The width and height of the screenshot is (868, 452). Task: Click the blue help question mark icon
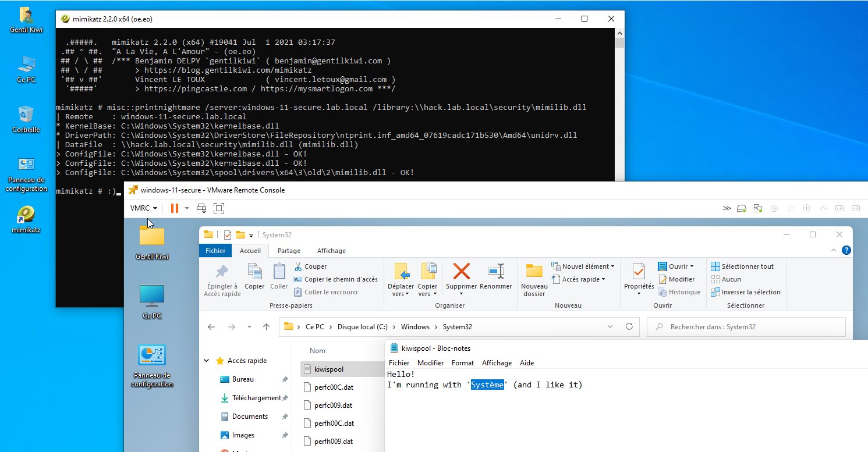846,250
